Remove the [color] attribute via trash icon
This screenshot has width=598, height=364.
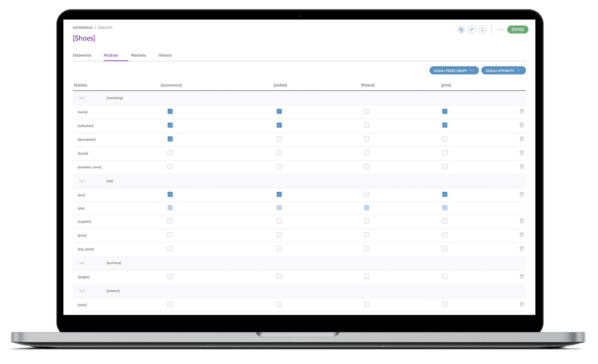click(521, 304)
